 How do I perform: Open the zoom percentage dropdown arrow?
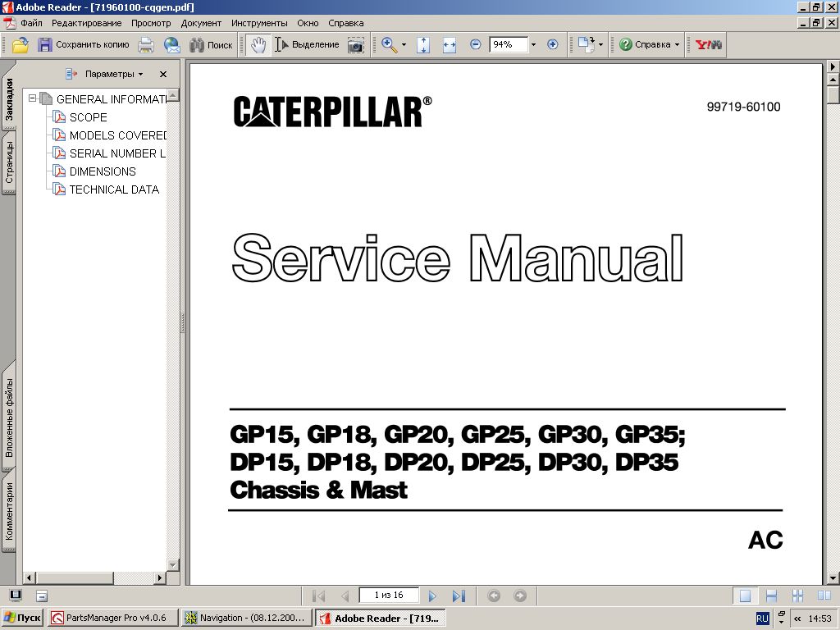tap(533, 45)
